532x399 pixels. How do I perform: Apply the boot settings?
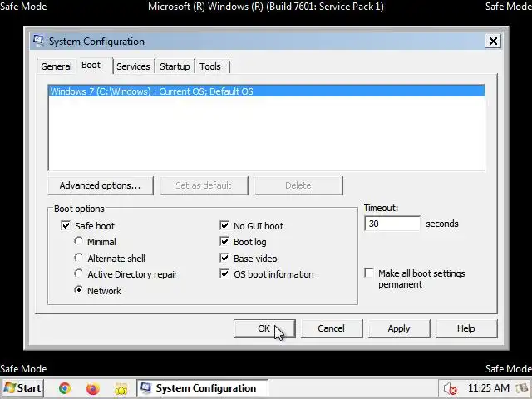click(x=399, y=328)
